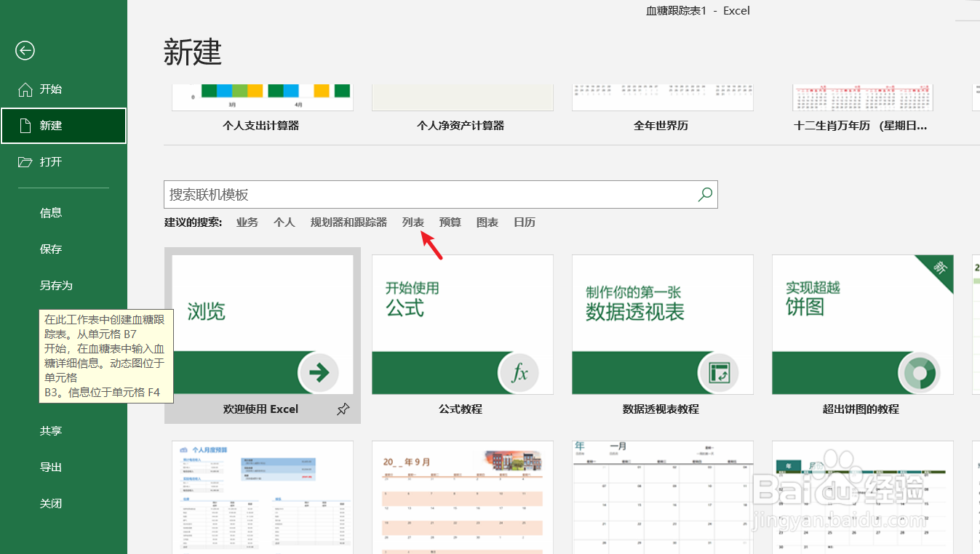Click the fx icon on 公式 template
Image resolution: width=980 pixels, height=554 pixels.
point(519,373)
